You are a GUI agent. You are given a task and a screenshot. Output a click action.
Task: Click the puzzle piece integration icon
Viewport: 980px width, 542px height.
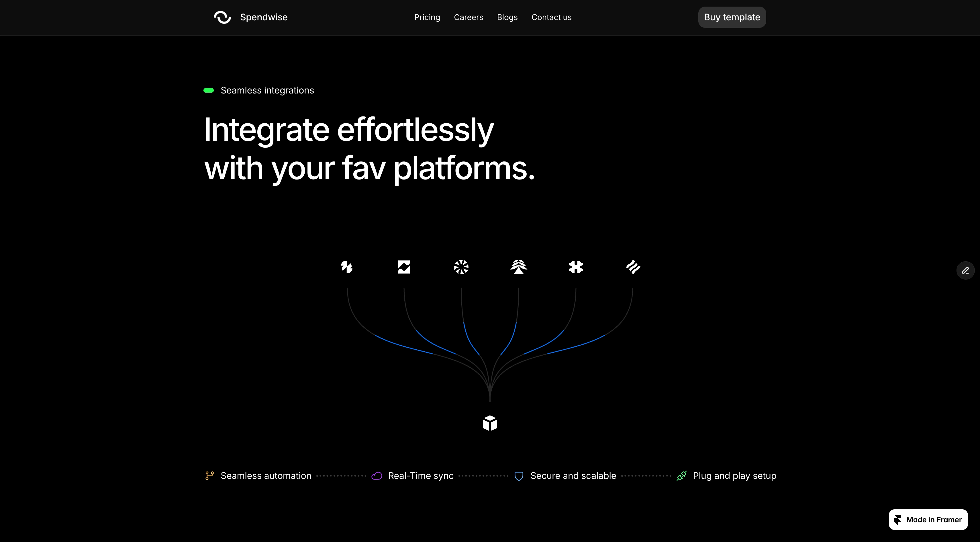pos(576,267)
